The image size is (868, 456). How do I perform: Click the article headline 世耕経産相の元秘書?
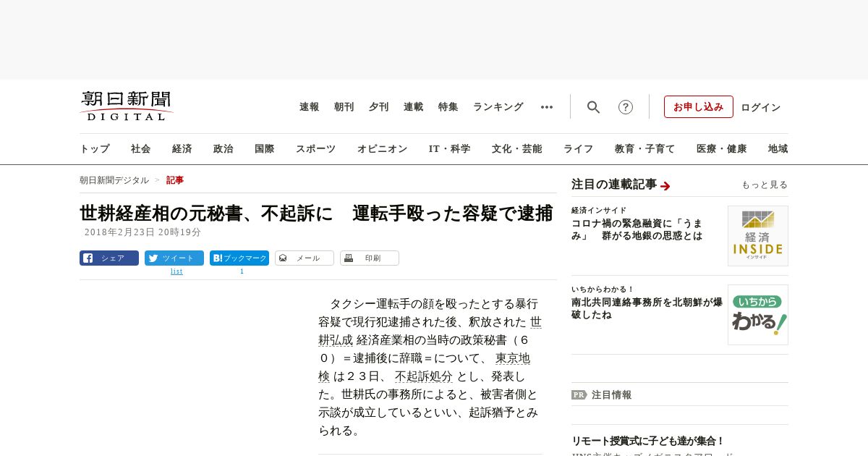point(316,214)
